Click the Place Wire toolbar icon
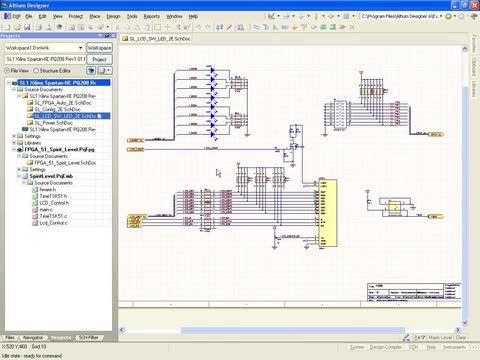 pos(256,27)
